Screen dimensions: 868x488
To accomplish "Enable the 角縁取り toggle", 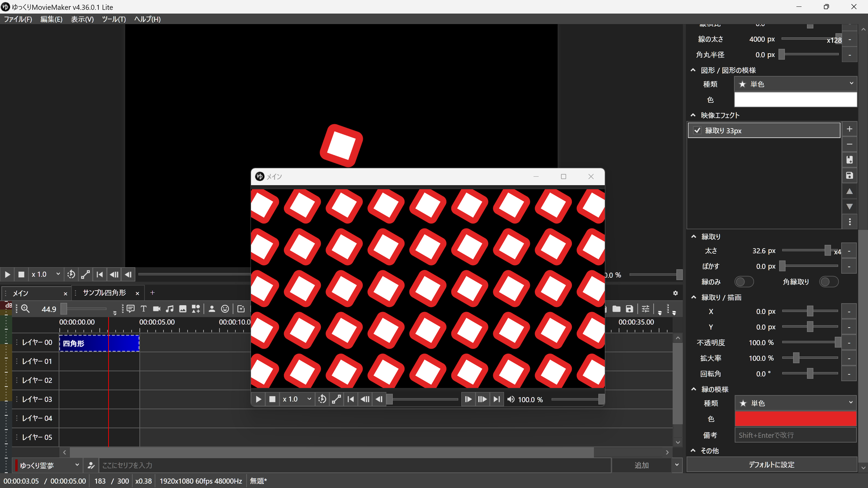I will [x=828, y=282].
